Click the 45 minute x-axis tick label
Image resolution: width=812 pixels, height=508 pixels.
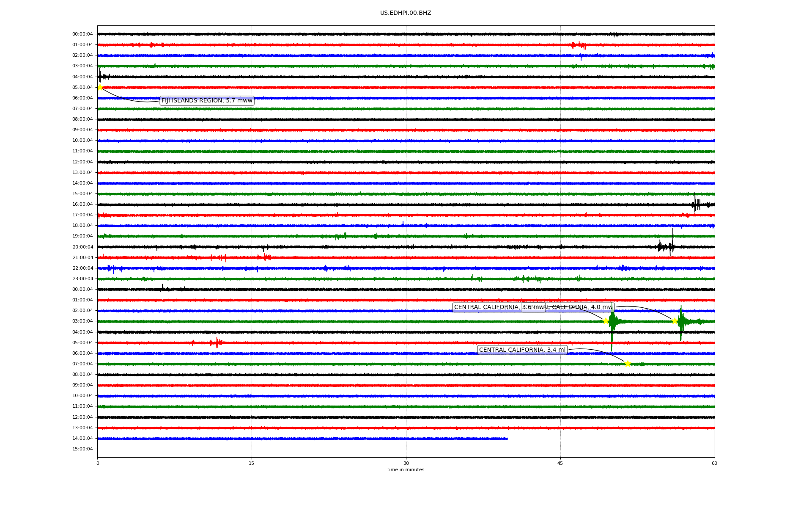click(560, 463)
